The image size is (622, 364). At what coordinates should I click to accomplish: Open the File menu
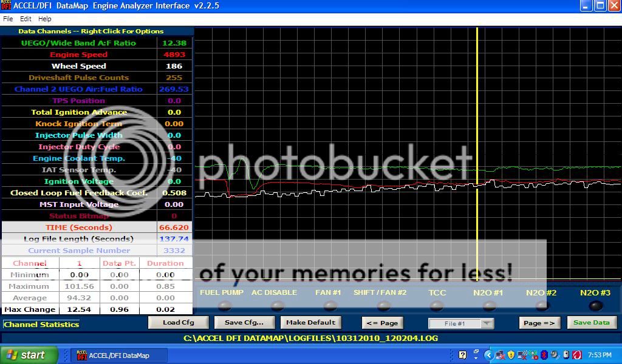(8, 19)
